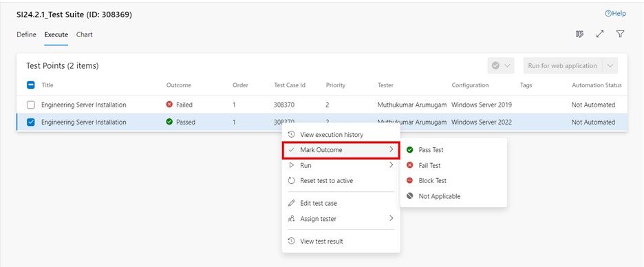Select Mark Outcome menu item
The width and height of the screenshot is (644, 267).
(x=341, y=150)
